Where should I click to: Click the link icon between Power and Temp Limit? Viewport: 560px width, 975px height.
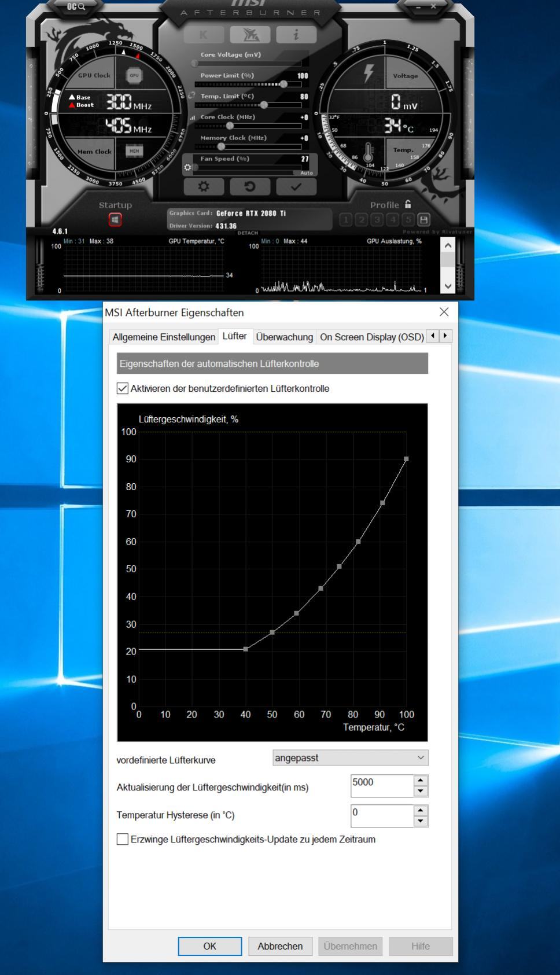[191, 96]
